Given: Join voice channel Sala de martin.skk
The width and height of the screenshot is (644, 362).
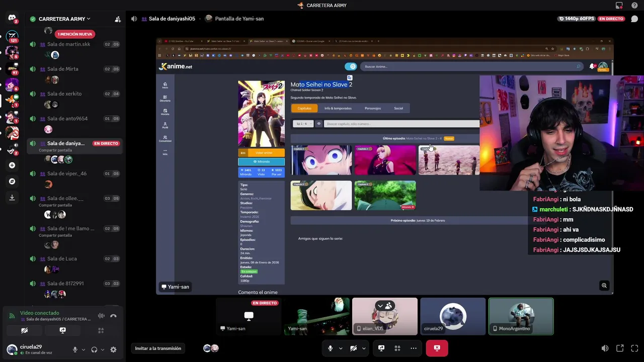Looking at the screenshot, I should point(75,44).
